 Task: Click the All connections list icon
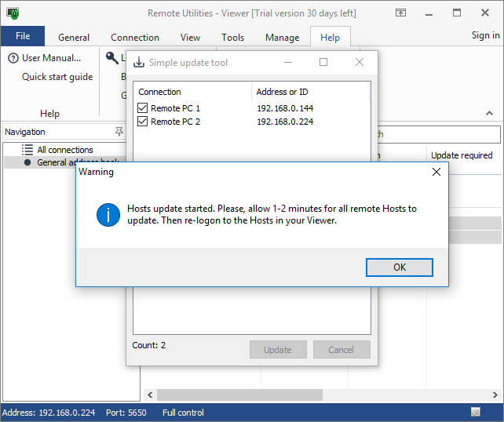(27, 150)
